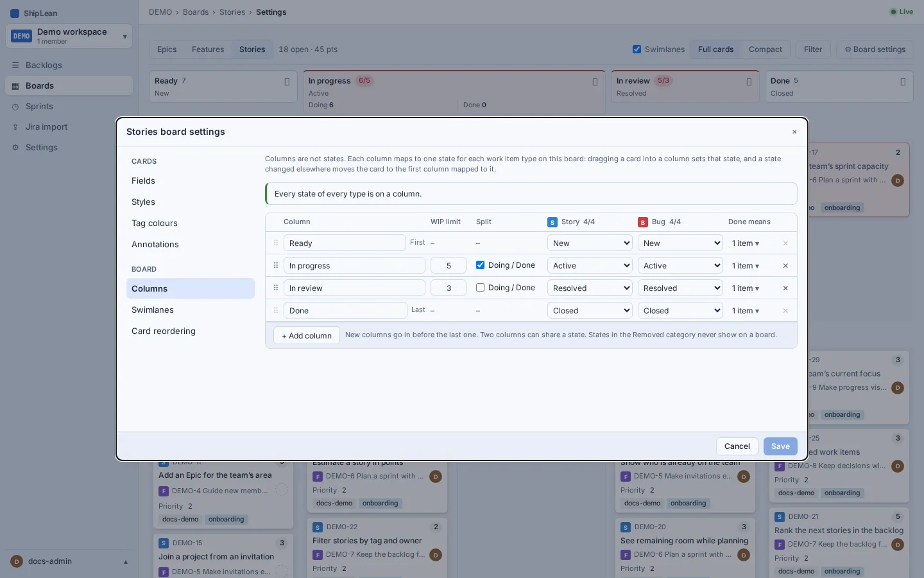Switch to the Epics board tab

[167, 49]
